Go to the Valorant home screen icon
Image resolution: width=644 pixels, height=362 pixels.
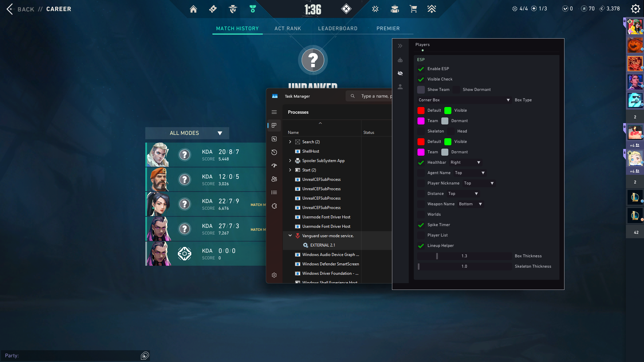[193, 9]
